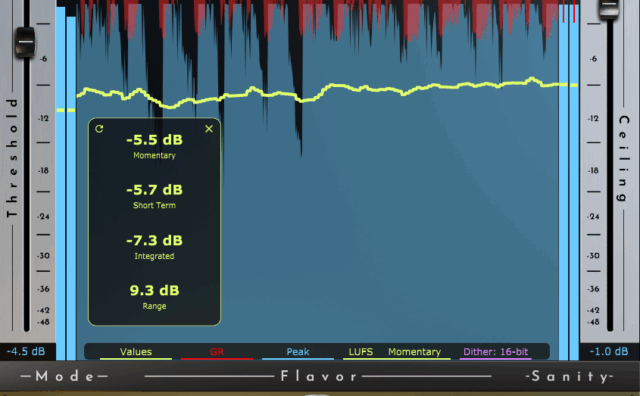This screenshot has width=640, height=396.
Task: Click the -4.5 dB threshold value field
Action: 27,352
